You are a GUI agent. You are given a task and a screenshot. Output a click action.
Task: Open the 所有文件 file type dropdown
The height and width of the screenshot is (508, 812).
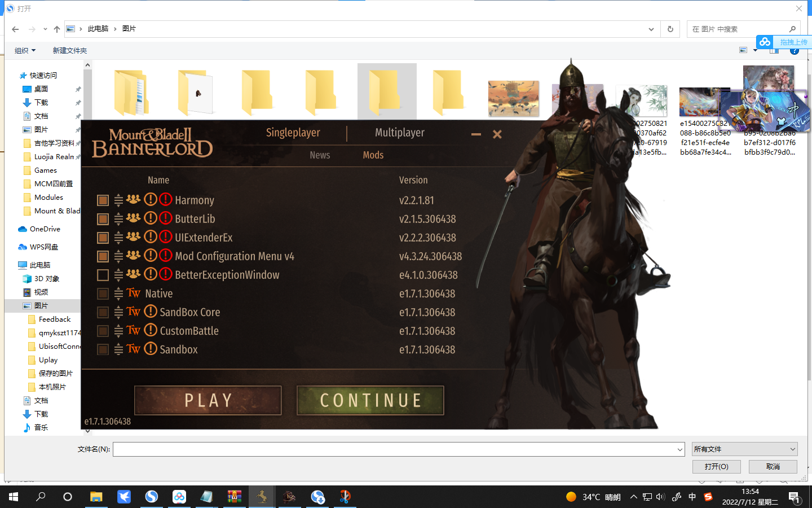[x=744, y=449]
